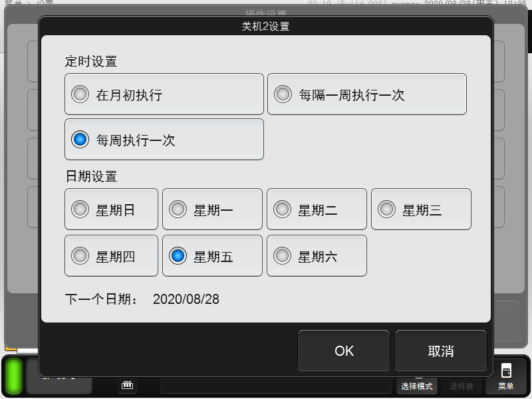Select 星期四 radio button
Screen dimensions: 532x399
pos(111,255)
